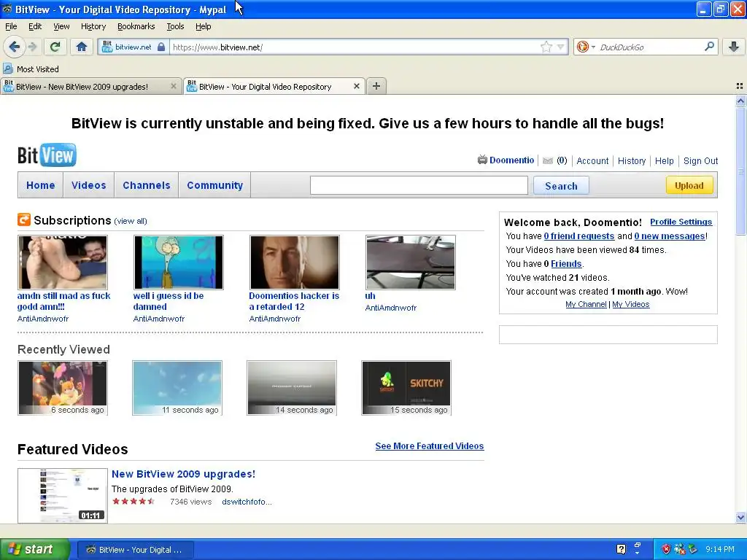Click the TV icon beside Doomentio
Image resolution: width=747 pixels, height=560 pixels.
[x=482, y=160]
